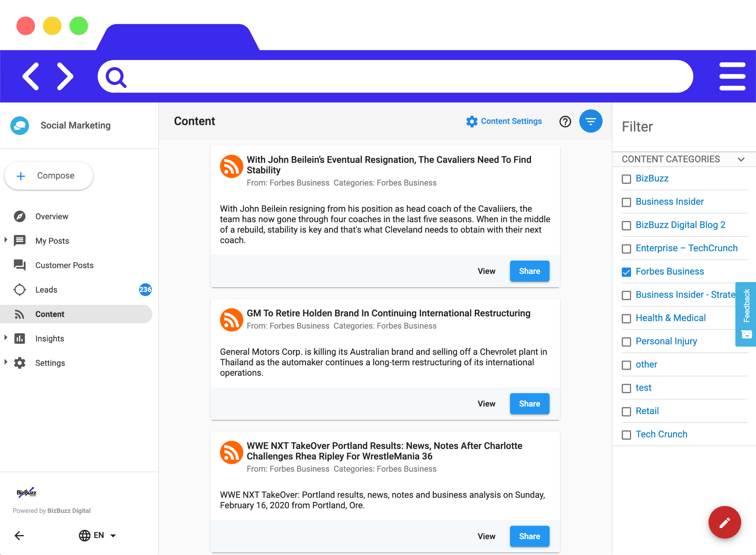Click the address bar search magnifier
Image resolution: width=756 pixels, height=555 pixels.
pos(116,77)
